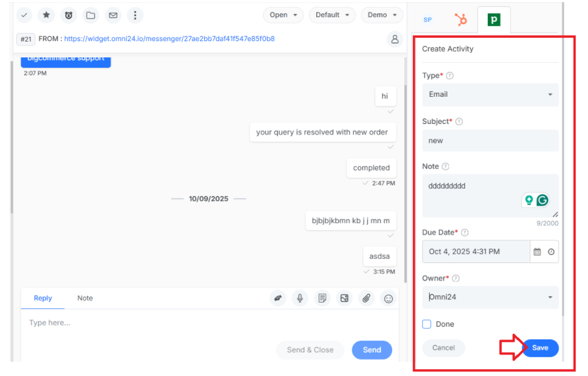Open the voice recording microphone icon
The image size is (588, 376).
(300, 298)
